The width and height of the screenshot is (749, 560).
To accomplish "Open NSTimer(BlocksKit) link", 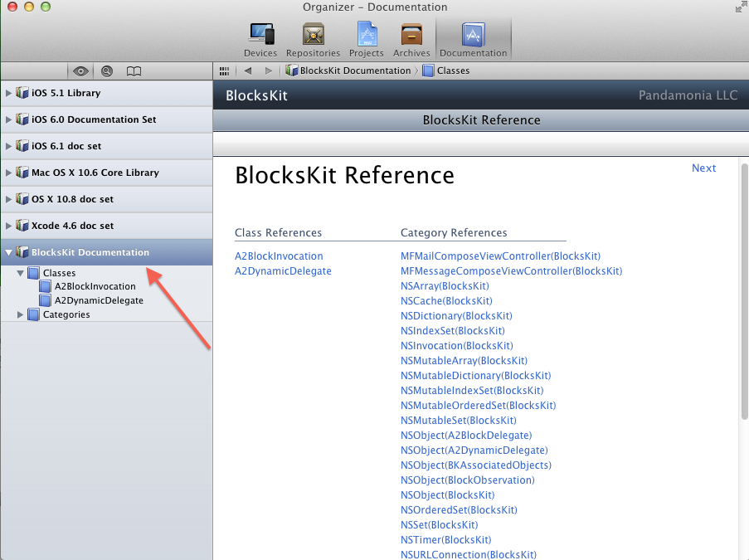I will 445,540.
